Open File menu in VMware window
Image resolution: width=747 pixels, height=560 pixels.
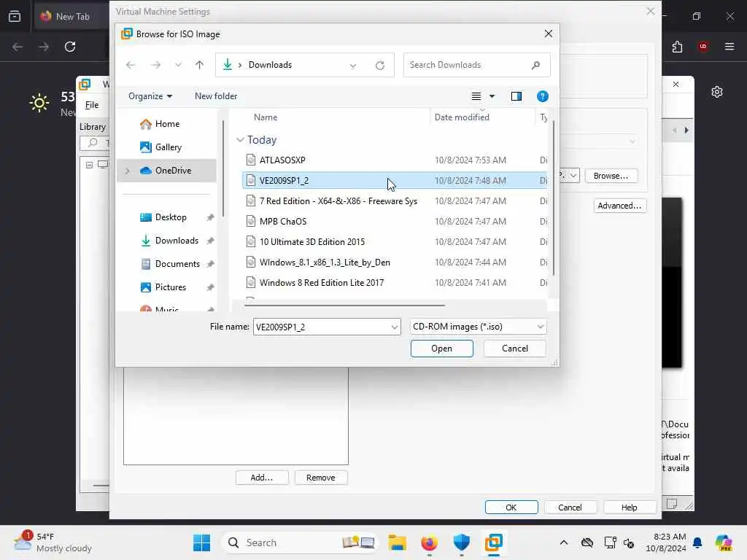point(92,105)
